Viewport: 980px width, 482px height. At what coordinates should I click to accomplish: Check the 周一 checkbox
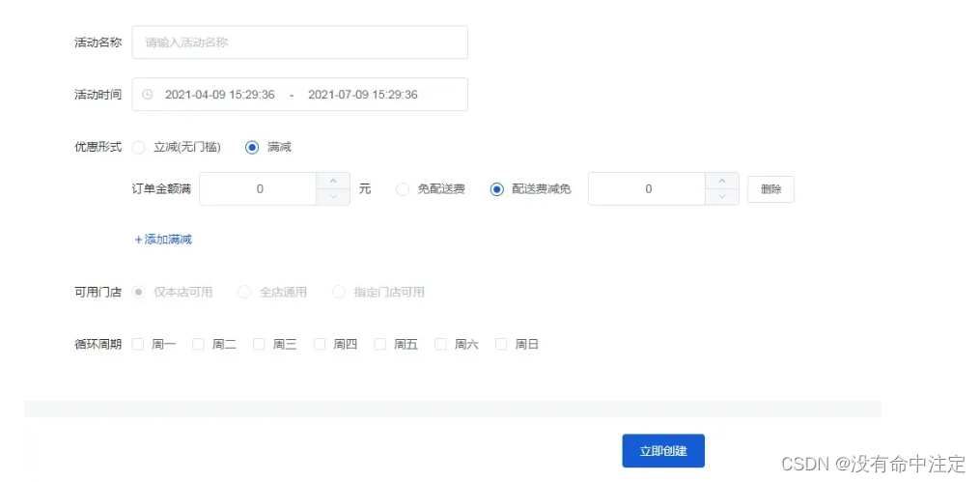pyautogui.click(x=138, y=344)
